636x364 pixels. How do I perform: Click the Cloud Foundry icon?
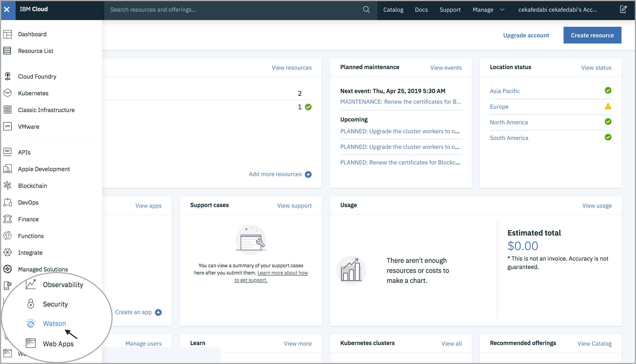coord(8,76)
